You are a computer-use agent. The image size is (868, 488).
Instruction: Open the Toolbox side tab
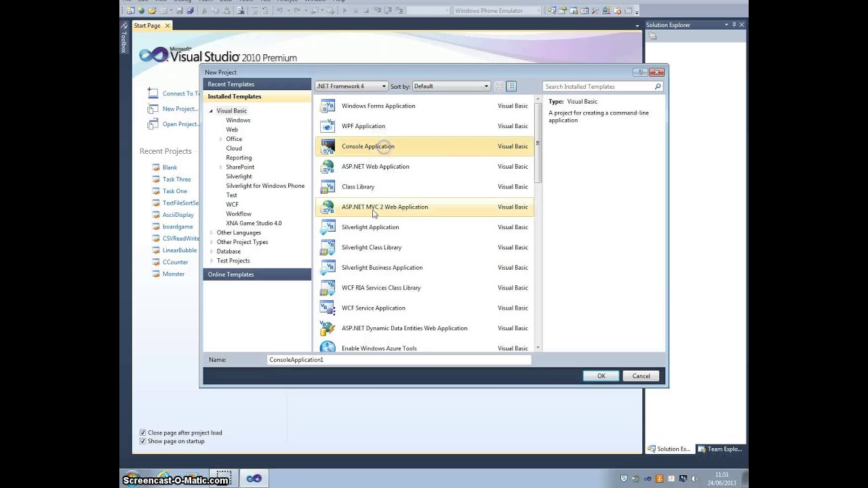(x=123, y=39)
